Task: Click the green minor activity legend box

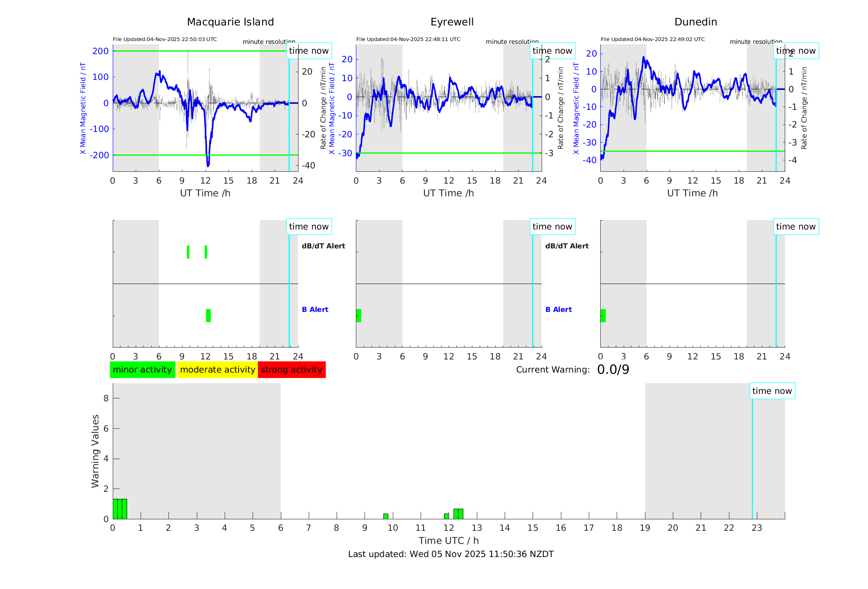Action: (x=142, y=370)
